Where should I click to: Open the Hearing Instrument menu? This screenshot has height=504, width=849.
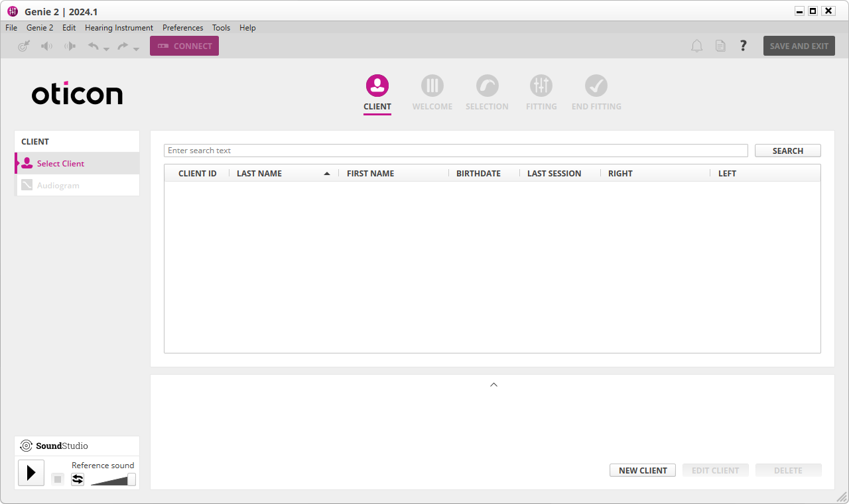click(119, 28)
